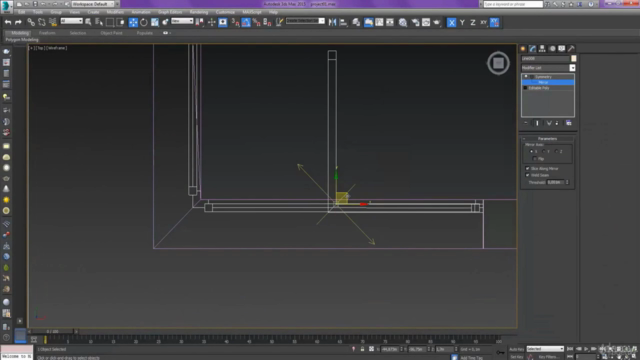Select the Select and Link tool
Screen dimensions: 640x360
point(31,22)
